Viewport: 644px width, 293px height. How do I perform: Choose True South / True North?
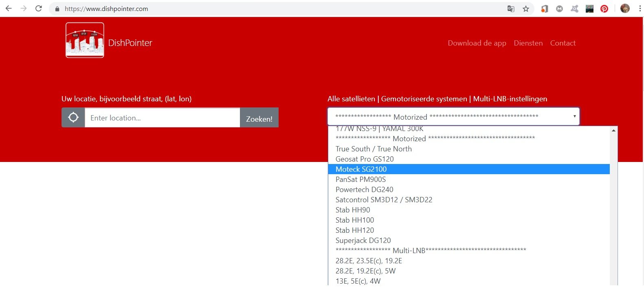(x=469, y=149)
